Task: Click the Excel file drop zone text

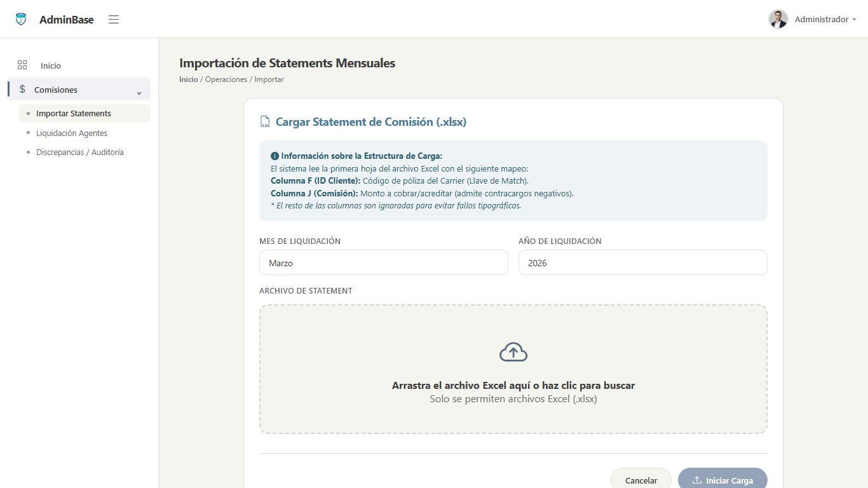Action: 513,385
